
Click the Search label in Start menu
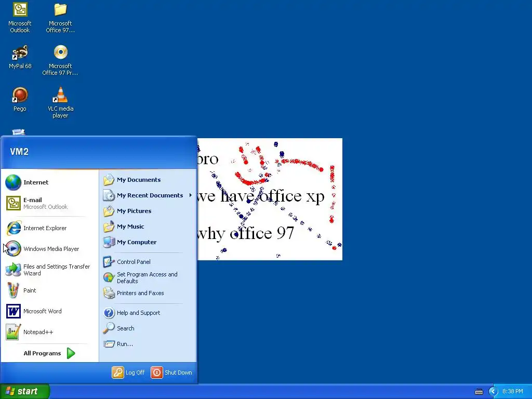[126, 328]
